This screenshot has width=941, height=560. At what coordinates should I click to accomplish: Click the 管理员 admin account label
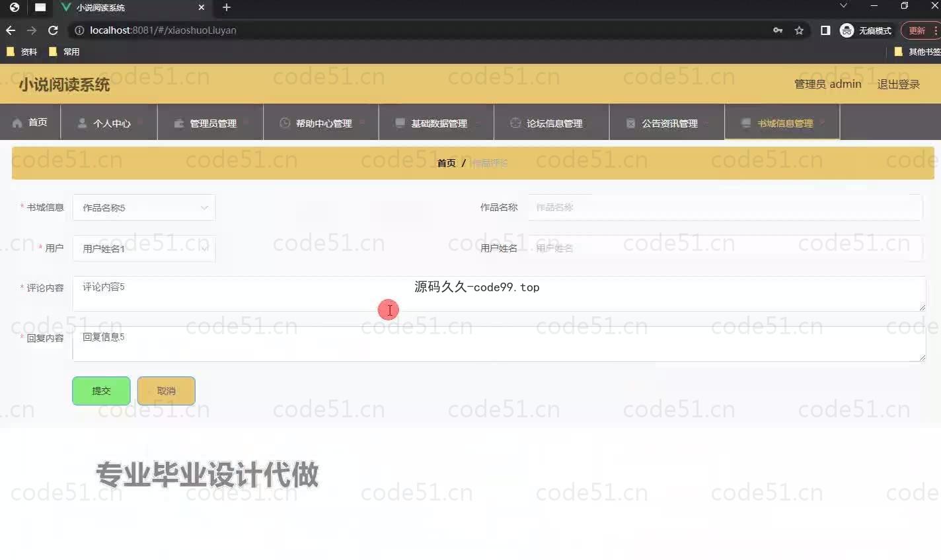pos(827,85)
